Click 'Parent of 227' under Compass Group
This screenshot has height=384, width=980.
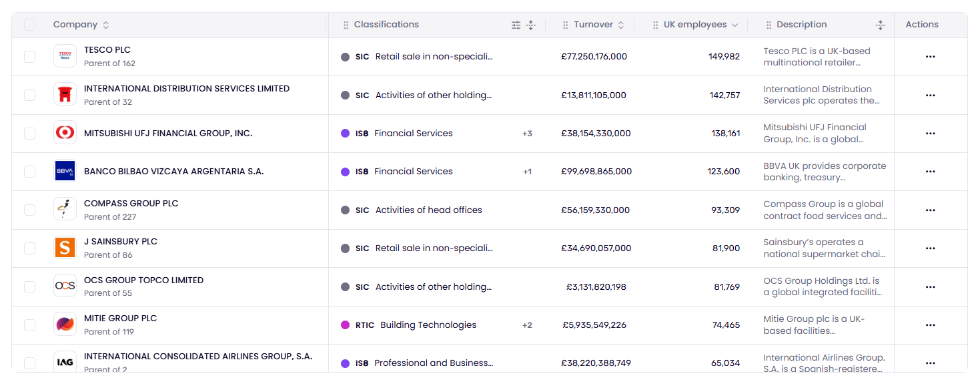110,217
